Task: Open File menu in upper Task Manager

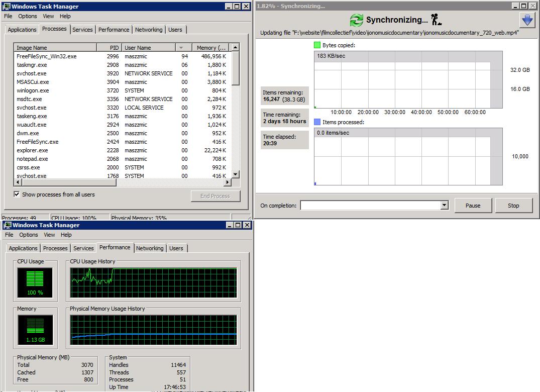Action: click(x=8, y=16)
